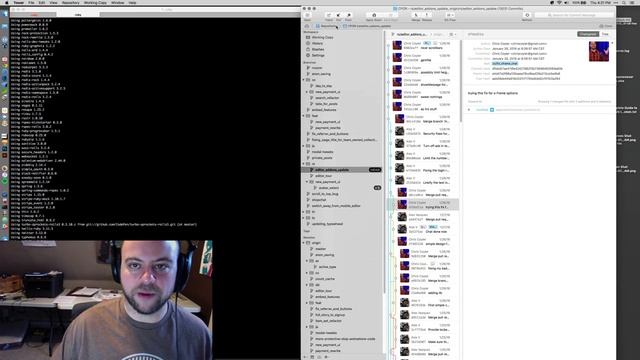Click the Push toolbar button

(x=348, y=16)
